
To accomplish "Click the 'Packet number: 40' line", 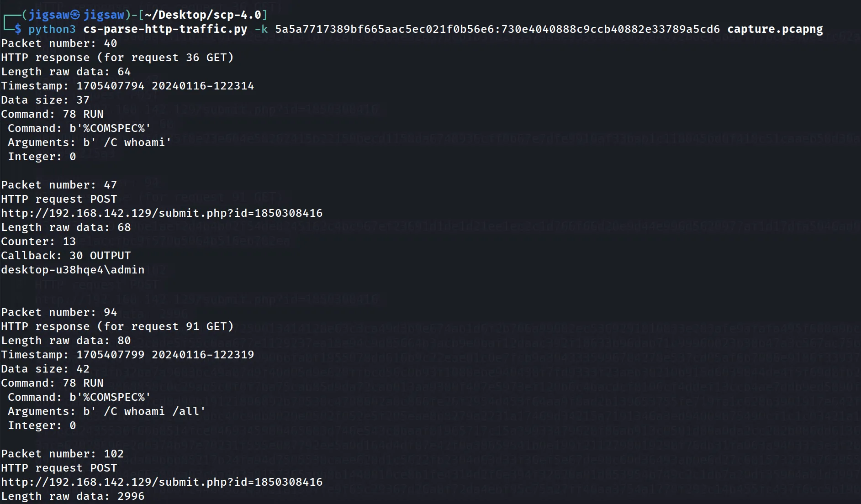I will (x=59, y=43).
